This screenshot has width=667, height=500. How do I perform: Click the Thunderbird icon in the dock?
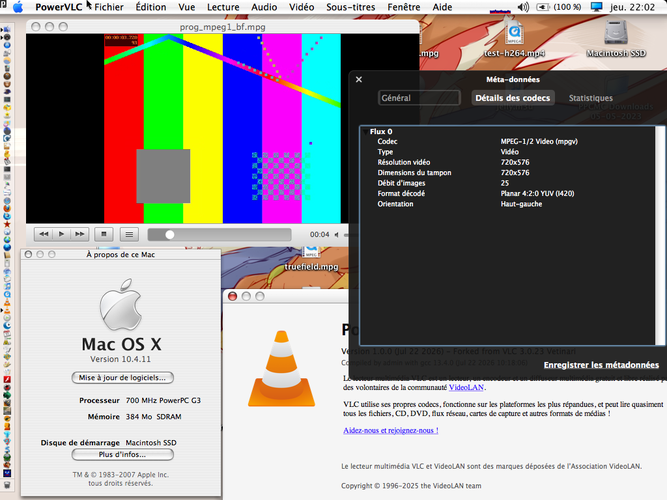point(7,216)
